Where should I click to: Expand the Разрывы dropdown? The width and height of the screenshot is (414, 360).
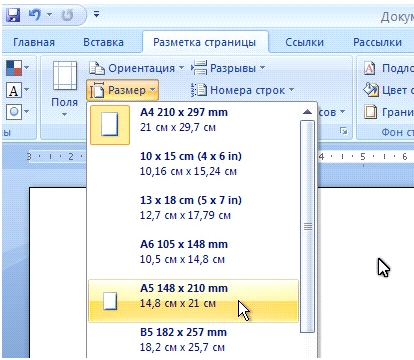point(228,68)
